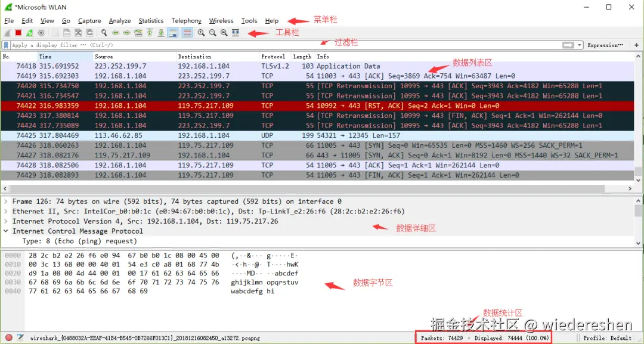Open Find a packet magnifier icon
The width and height of the screenshot is (644, 344).
click(104, 33)
